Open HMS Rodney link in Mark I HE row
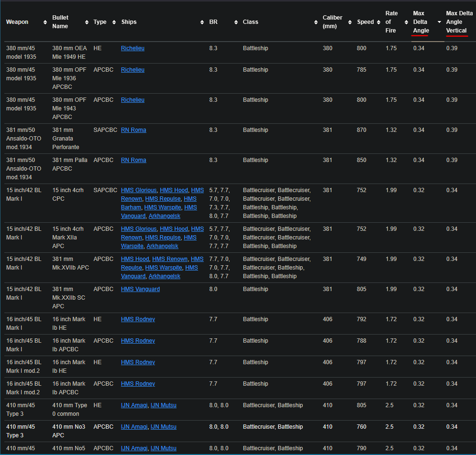Viewport: 476px width, 455px height. [x=138, y=319]
